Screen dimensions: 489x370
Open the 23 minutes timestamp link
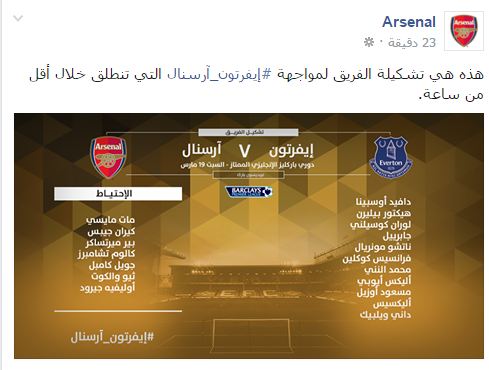(412, 43)
